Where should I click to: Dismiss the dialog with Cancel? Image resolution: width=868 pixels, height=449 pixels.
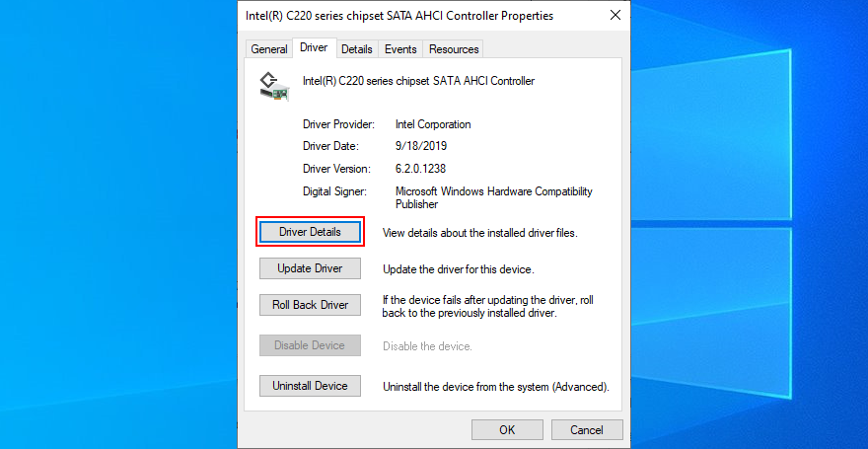587,429
